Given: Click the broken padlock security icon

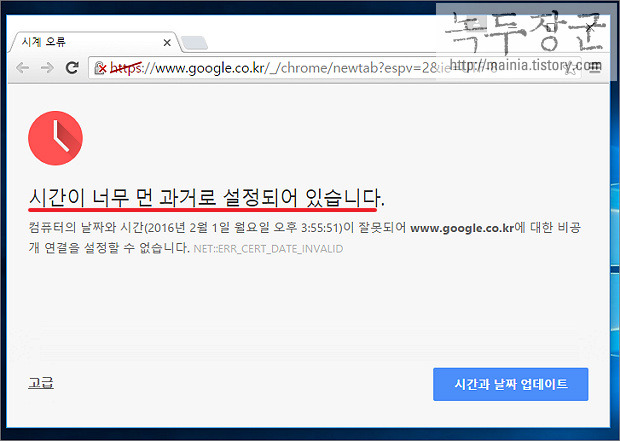Looking at the screenshot, I should [x=100, y=68].
